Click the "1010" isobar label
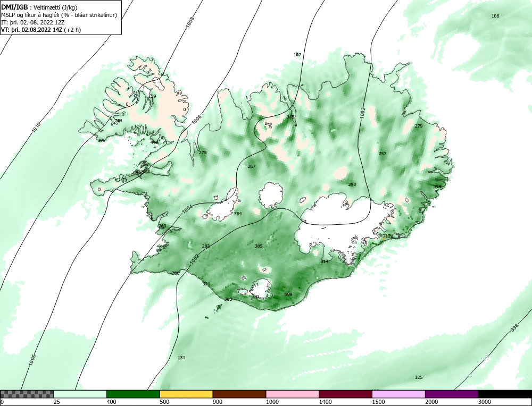 [x=36, y=127]
